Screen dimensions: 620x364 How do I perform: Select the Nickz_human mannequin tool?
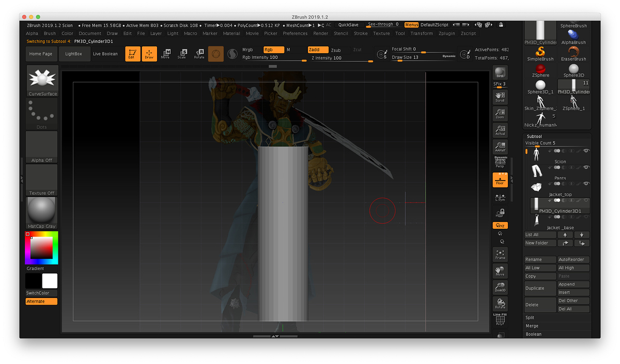pyautogui.click(x=540, y=120)
